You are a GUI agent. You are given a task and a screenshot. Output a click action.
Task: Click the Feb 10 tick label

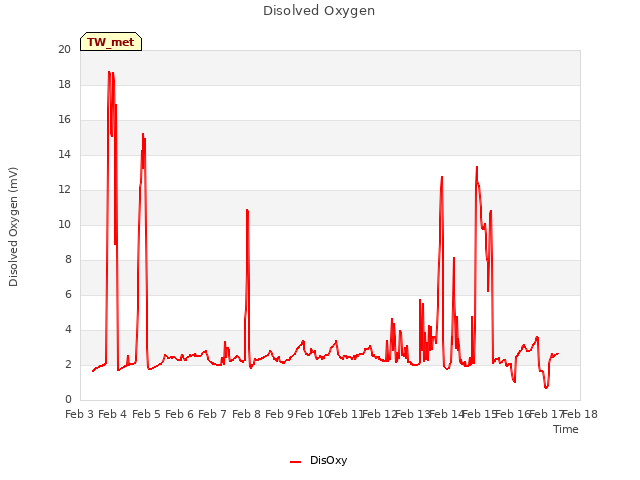coord(313,414)
